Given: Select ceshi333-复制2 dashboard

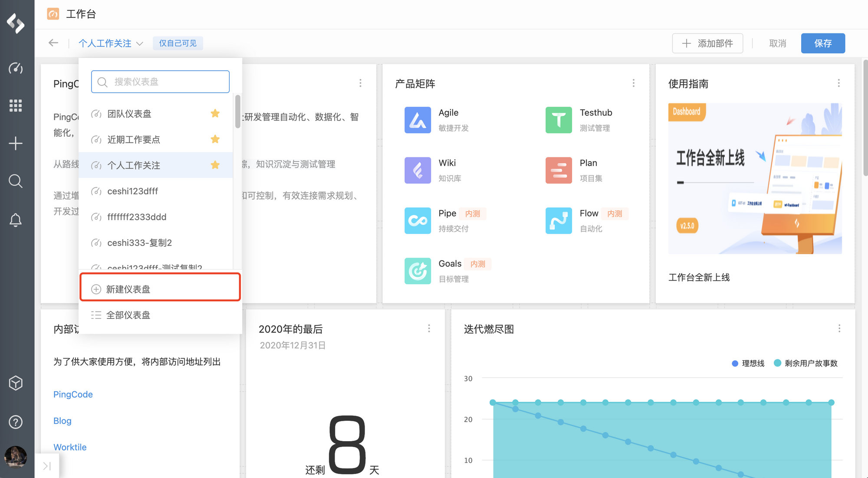Looking at the screenshot, I should (x=156, y=242).
